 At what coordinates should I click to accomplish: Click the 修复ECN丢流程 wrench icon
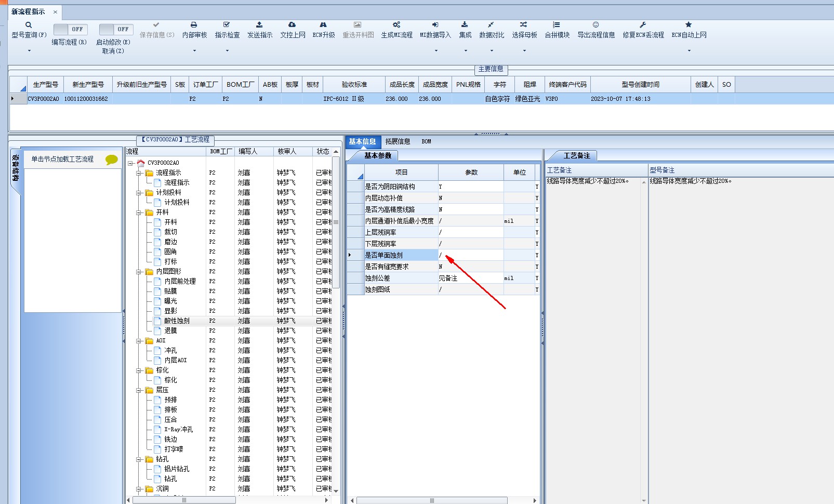(x=643, y=24)
